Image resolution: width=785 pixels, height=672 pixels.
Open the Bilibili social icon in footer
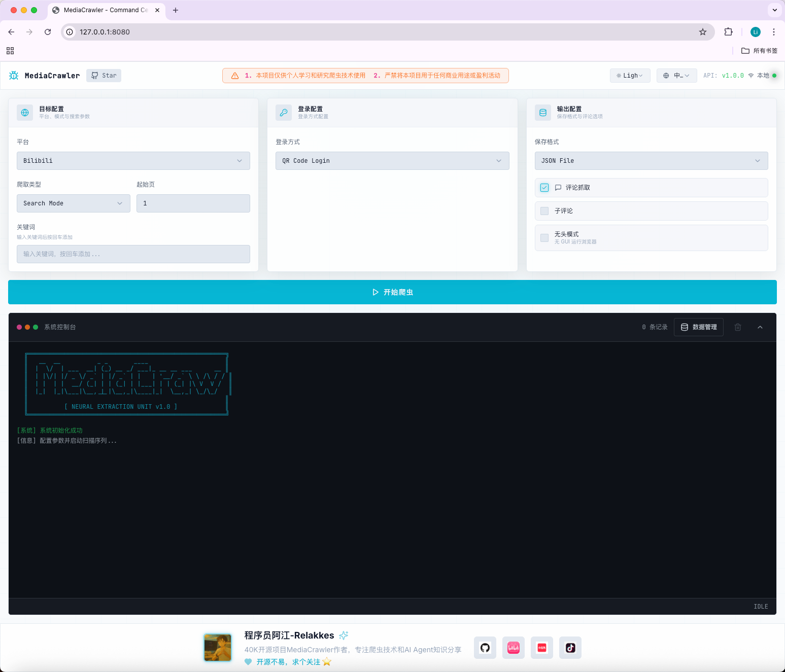click(x=514, y=648)
